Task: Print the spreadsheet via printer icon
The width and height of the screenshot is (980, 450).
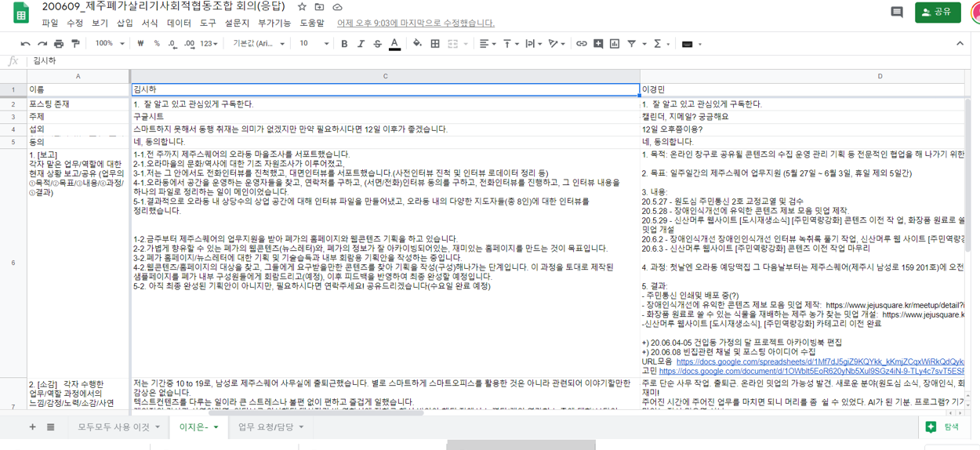Action: [59, 44]
